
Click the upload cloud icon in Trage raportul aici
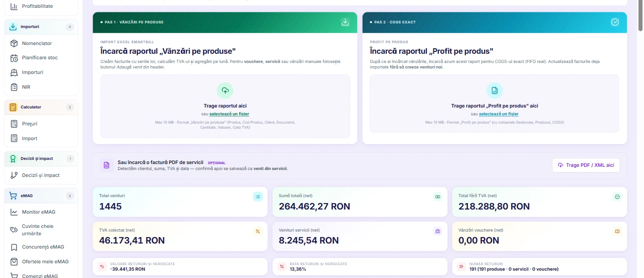[x=225, y=90]
